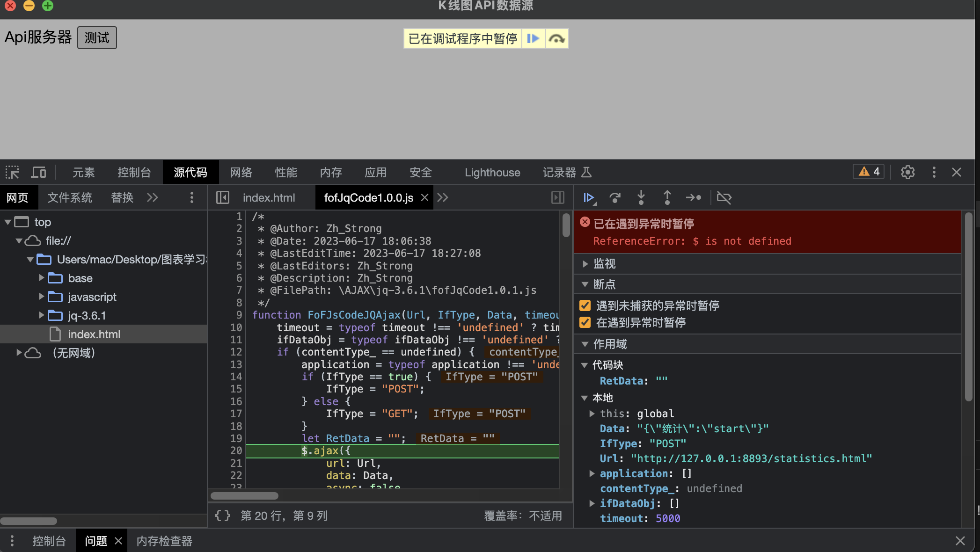This screenshot has height=552, width=980.
Task: Open the 元素 tab
Action: [84, 172]
